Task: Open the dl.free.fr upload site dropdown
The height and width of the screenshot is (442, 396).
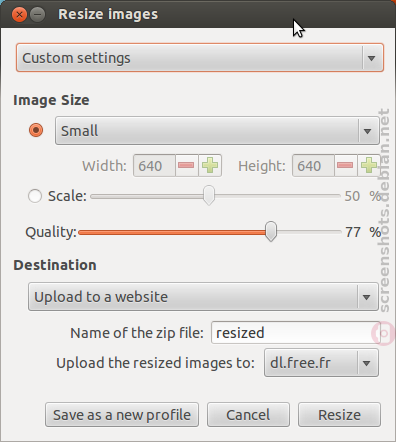Action: click(321, 363)
